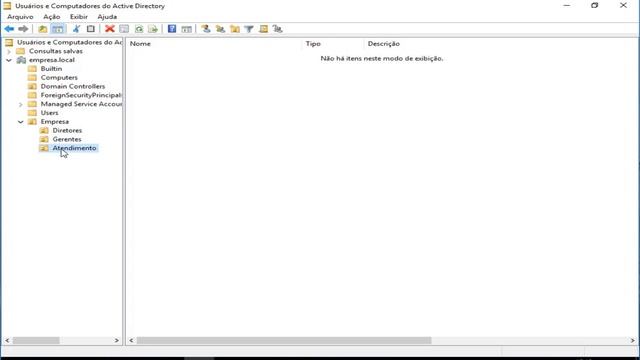Go up one level with folder icon
The height and width of the screenshot is (360, 640).
click(42, 29)
